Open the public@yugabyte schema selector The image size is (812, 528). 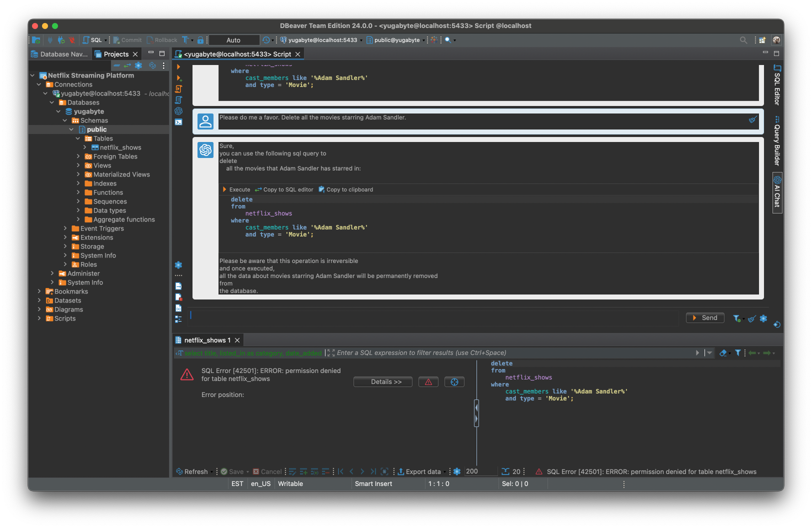396,40
